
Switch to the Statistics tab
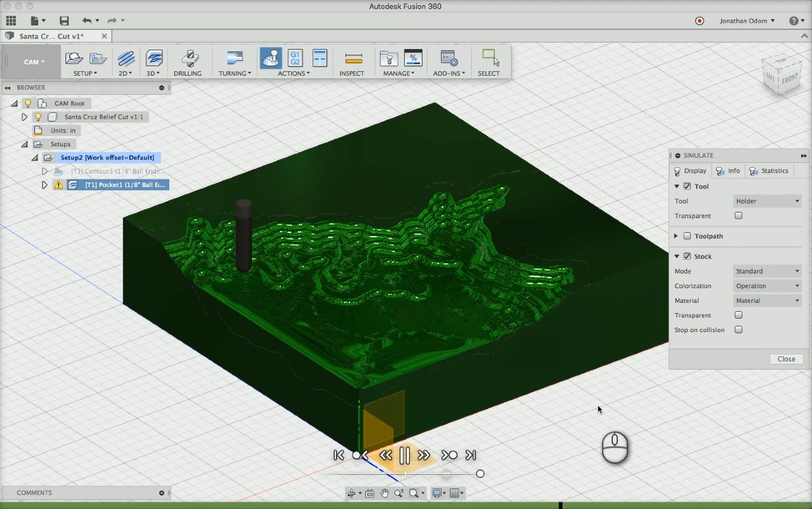(x=769, y=171)
